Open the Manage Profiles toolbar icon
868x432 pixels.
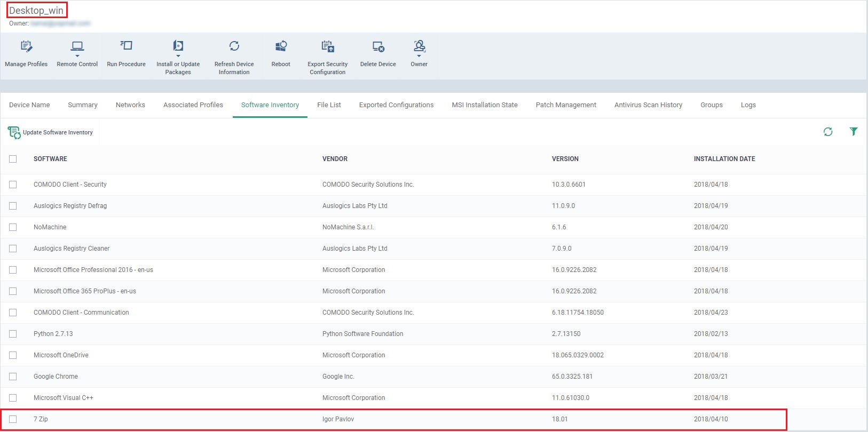(x=26, y=46)
